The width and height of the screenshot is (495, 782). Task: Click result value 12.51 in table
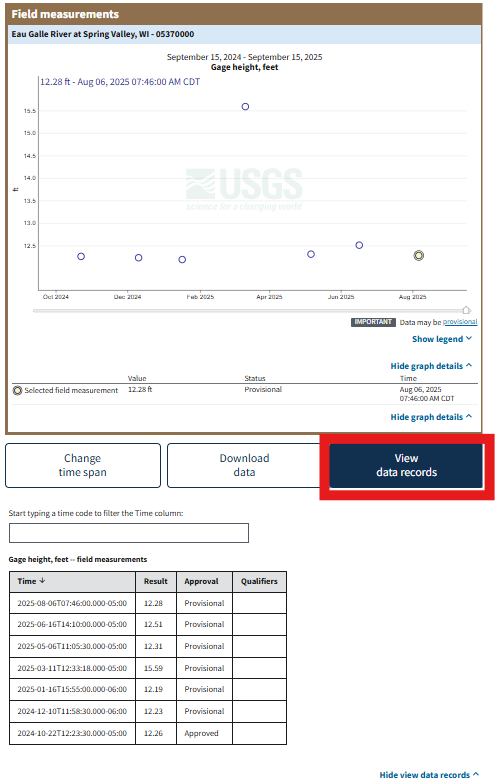(153, 624)
